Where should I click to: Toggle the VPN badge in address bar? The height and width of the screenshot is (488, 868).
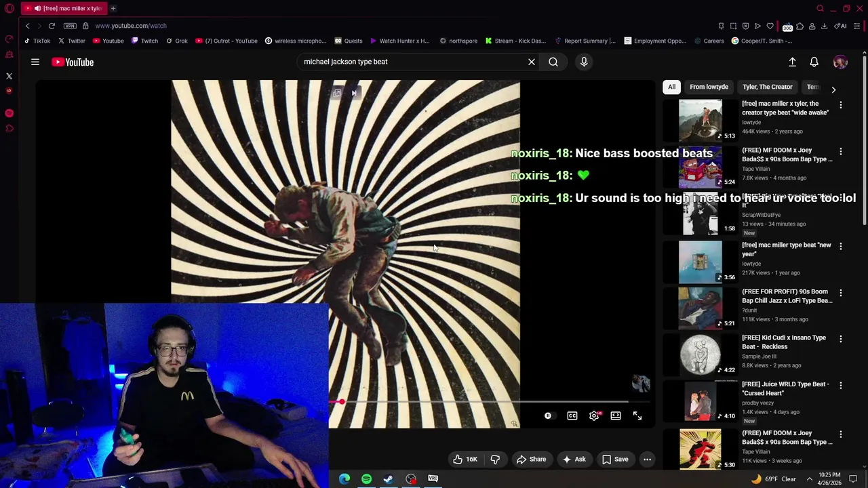(x=70, y=26)
